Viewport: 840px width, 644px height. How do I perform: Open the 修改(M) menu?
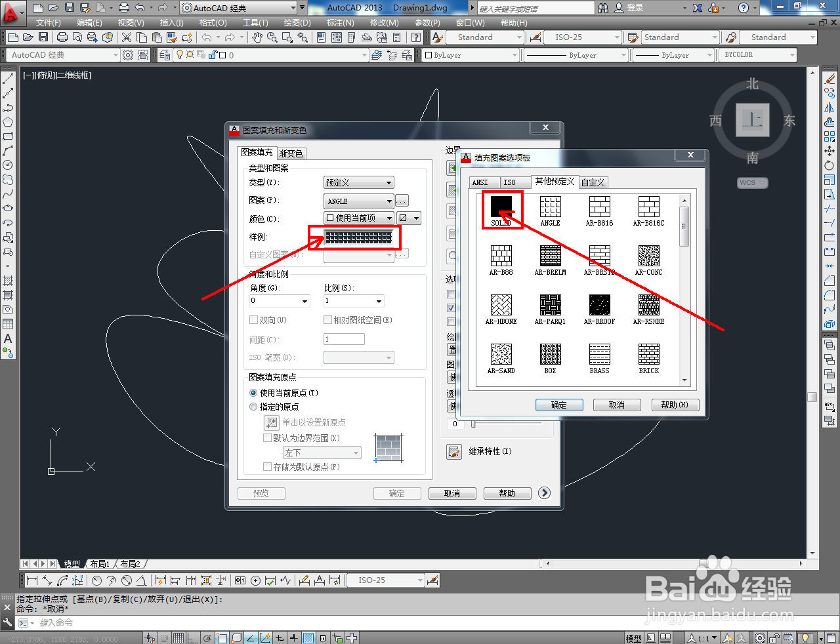coord(384,22)
